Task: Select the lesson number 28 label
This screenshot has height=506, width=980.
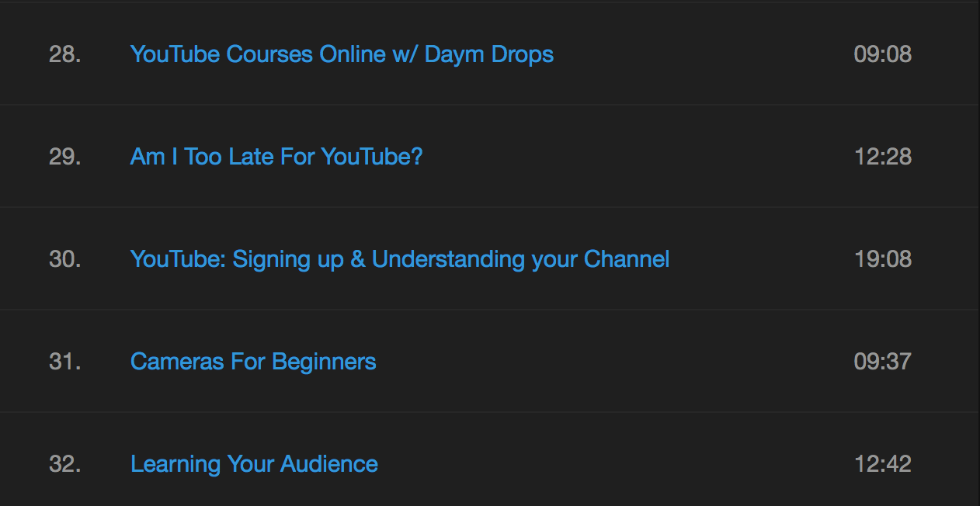Action: point(65,54)
